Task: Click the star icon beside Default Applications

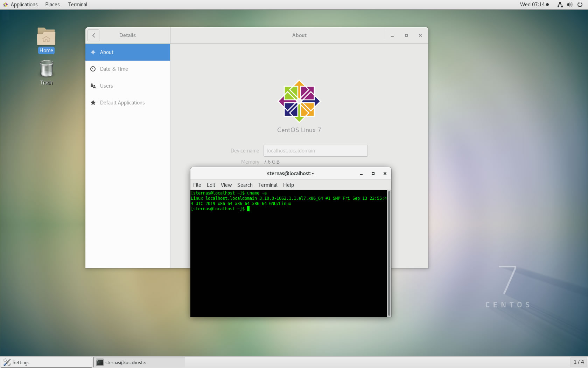Action: coord(93,103)
